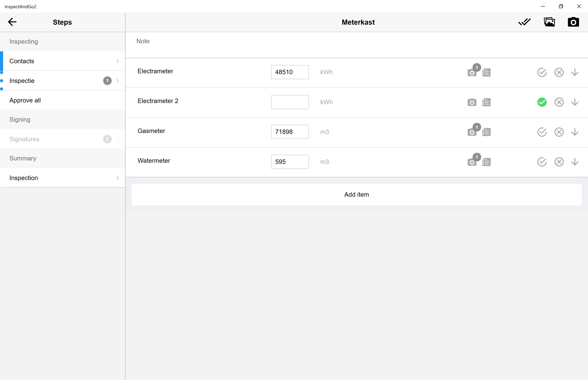This screenshot has width=588, height=380.
Task: Open notes icon for Watermeter row
Action: pyautogui.click(x=486, y=162)
